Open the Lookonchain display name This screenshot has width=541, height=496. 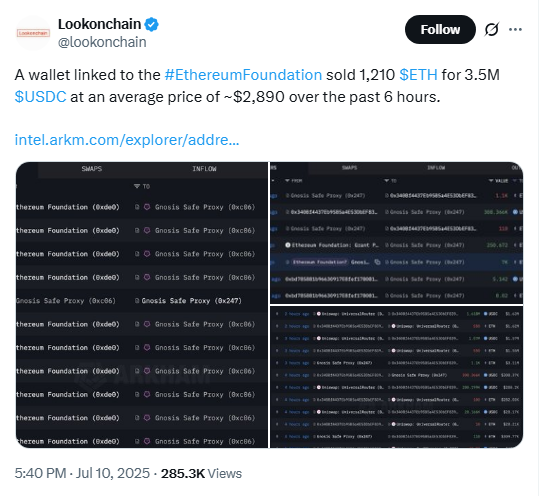(x=99, y=24)
